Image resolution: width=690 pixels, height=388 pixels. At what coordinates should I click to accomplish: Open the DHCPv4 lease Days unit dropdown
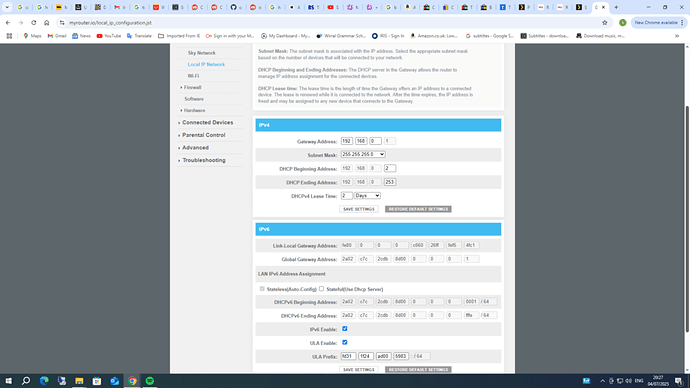tap(367, 196)
